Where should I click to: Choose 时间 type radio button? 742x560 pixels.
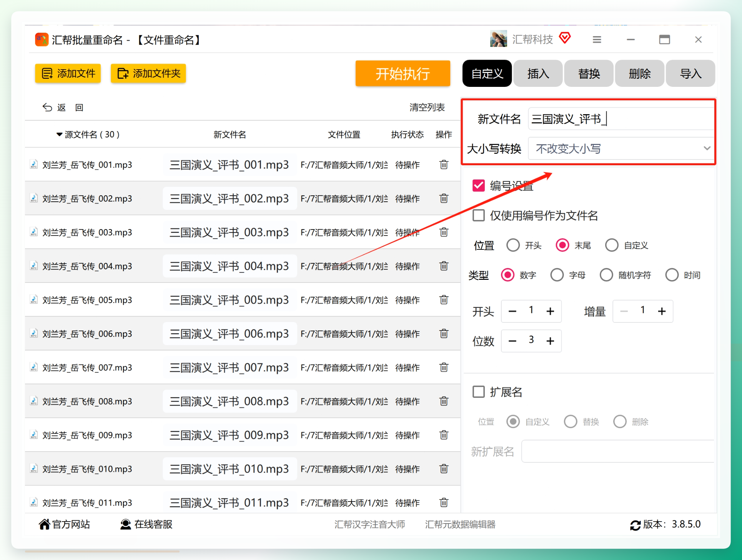point(672,275)
